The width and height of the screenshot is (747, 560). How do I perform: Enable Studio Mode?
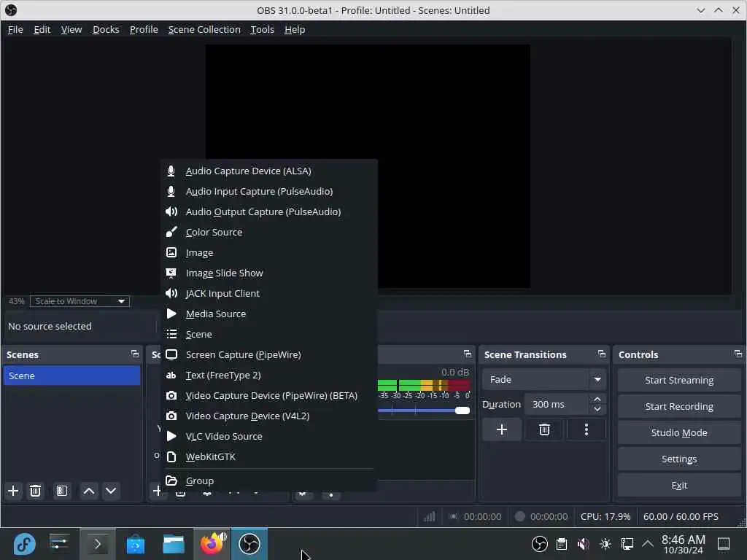(x=679, y=433)
